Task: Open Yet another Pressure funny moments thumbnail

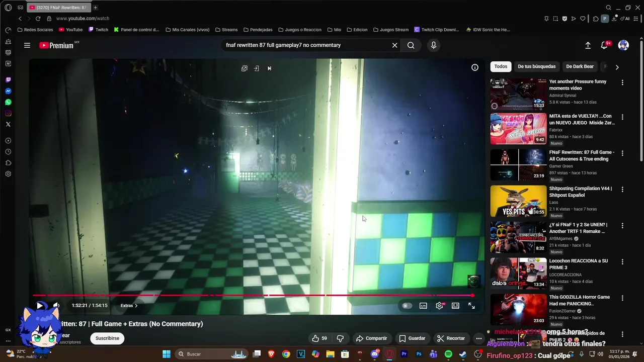Action: pos(518,94)
